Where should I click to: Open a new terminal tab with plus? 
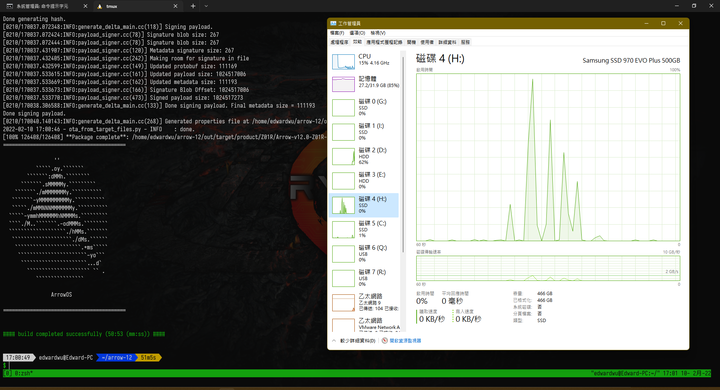pyautogui.click(x=193, y=6)
